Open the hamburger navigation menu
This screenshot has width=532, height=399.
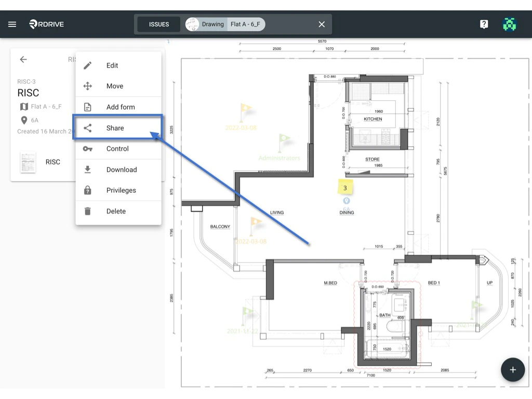[12, 23]
